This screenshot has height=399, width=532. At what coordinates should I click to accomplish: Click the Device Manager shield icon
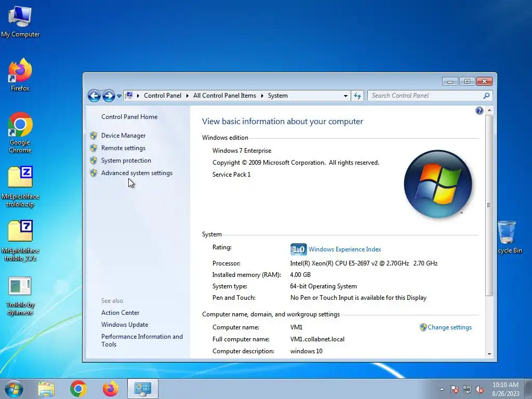(94, 136)
